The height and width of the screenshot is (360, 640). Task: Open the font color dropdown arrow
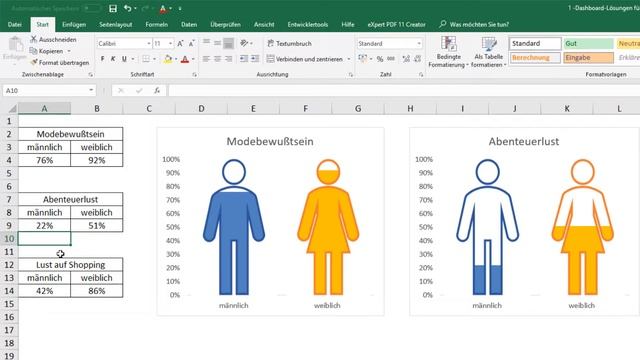click(x=193, y=59)
